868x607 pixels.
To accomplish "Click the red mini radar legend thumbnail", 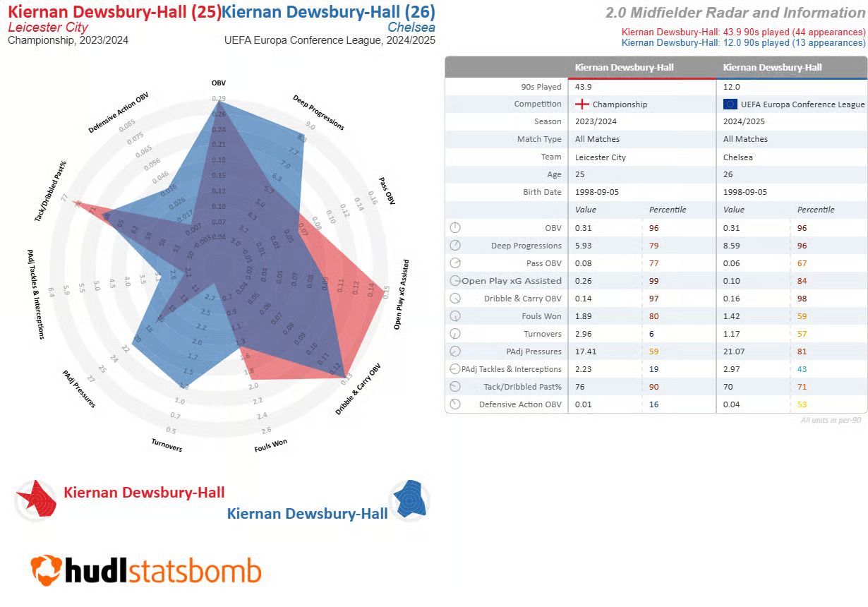I will point(36,500).
